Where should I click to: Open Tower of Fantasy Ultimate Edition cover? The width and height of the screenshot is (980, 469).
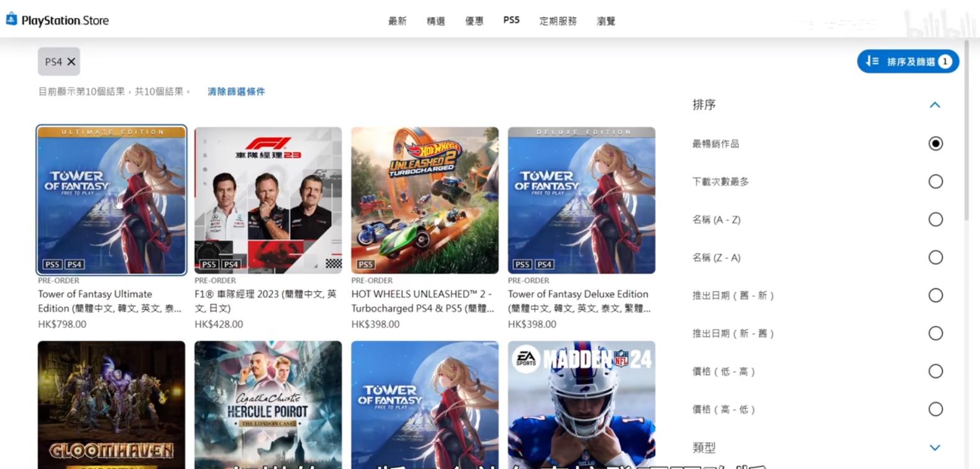111,200
